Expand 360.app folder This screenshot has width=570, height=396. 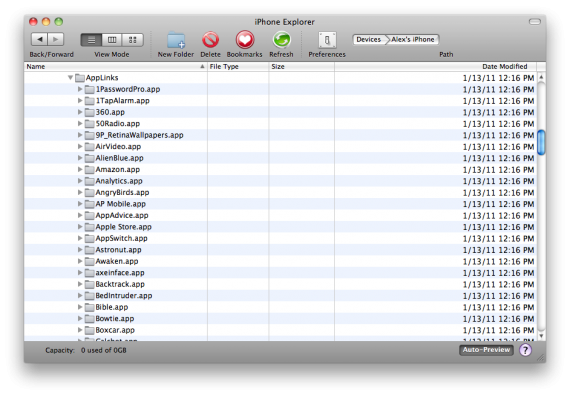(x=80, y=112)
